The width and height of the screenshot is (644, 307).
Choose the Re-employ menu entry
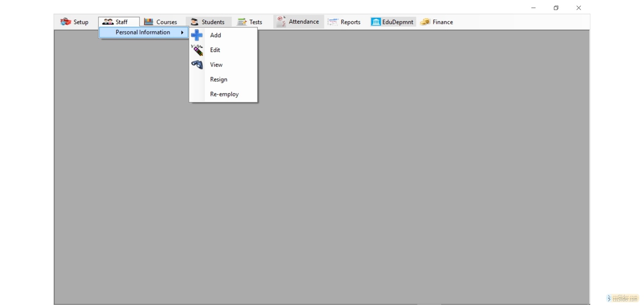coord(224,94)
